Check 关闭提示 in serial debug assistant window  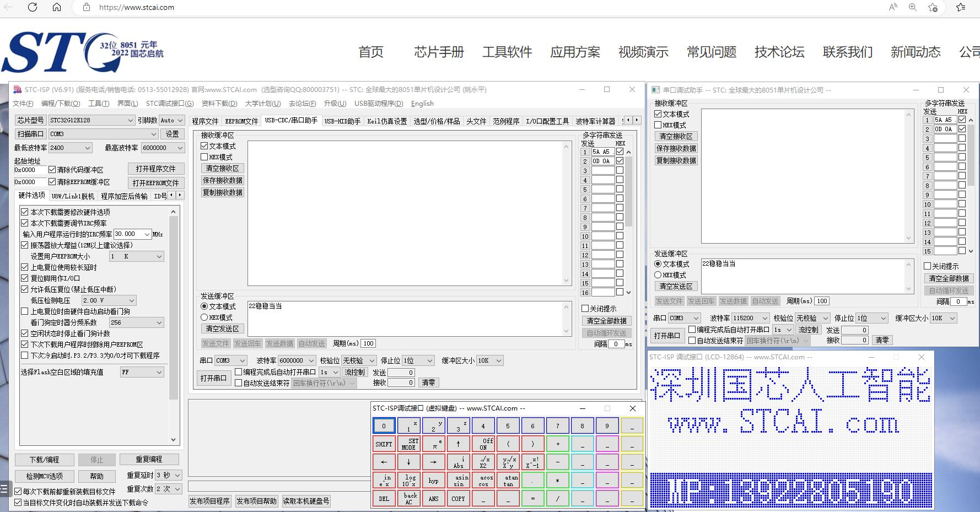coord(927,266)
